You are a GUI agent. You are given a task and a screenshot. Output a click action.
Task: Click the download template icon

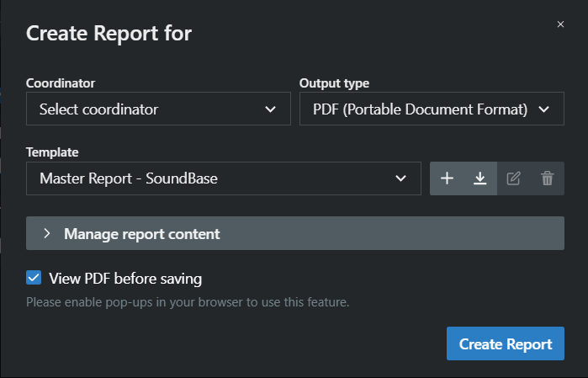(x=480, y=178)
